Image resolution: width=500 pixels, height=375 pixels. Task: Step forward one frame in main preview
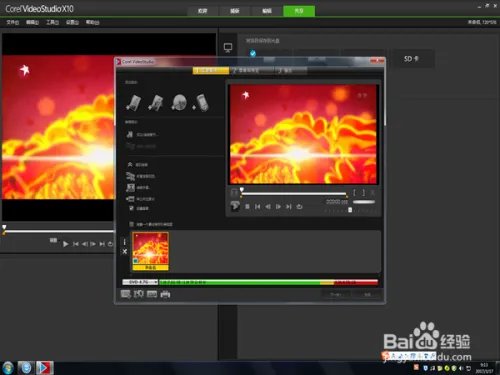(93, 244)
